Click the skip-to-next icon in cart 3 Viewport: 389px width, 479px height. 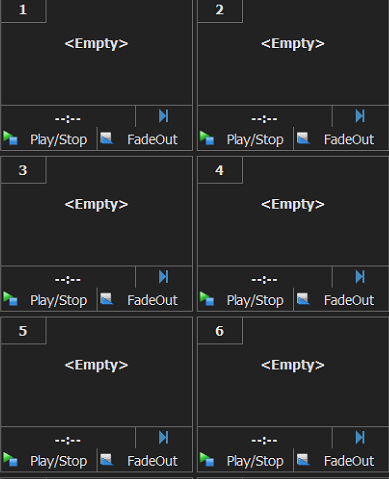coord(164,277)
